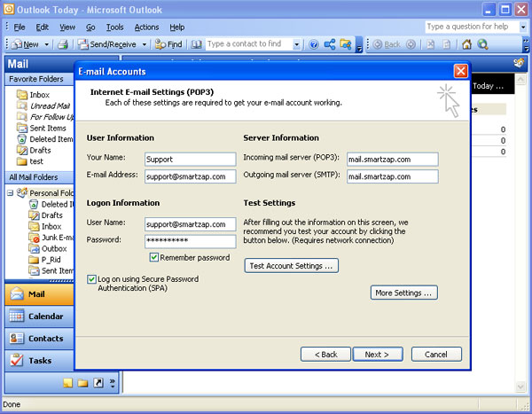This screenshot has width=532, height=414.
Task: Open the View menu
Action: [67, 27]
